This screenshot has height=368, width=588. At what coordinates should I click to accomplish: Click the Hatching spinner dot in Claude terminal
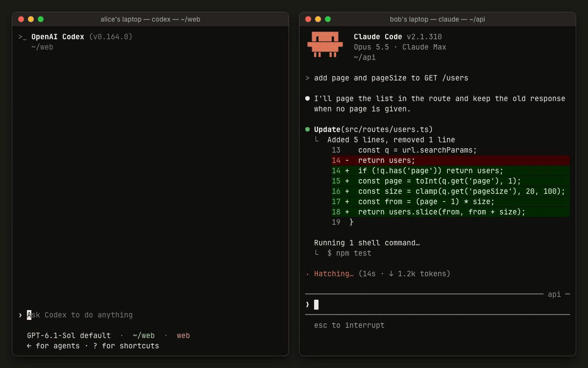[x=307, y=274]
